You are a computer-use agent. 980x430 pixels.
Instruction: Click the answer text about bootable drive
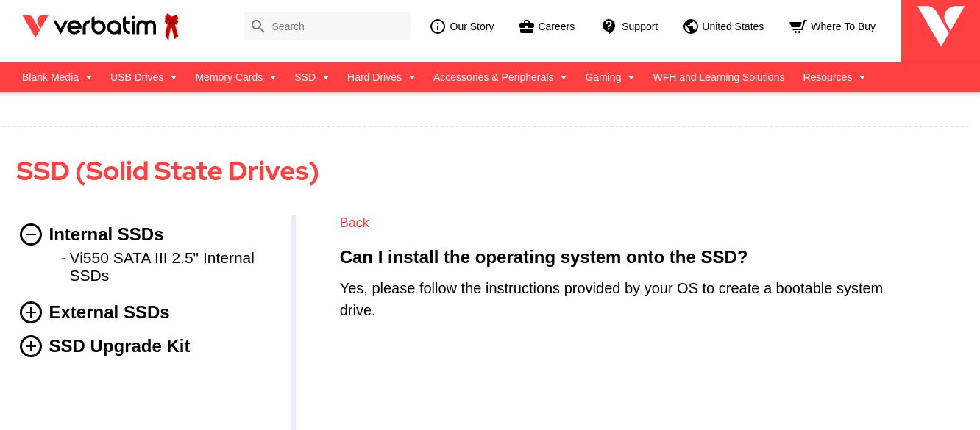611,299
